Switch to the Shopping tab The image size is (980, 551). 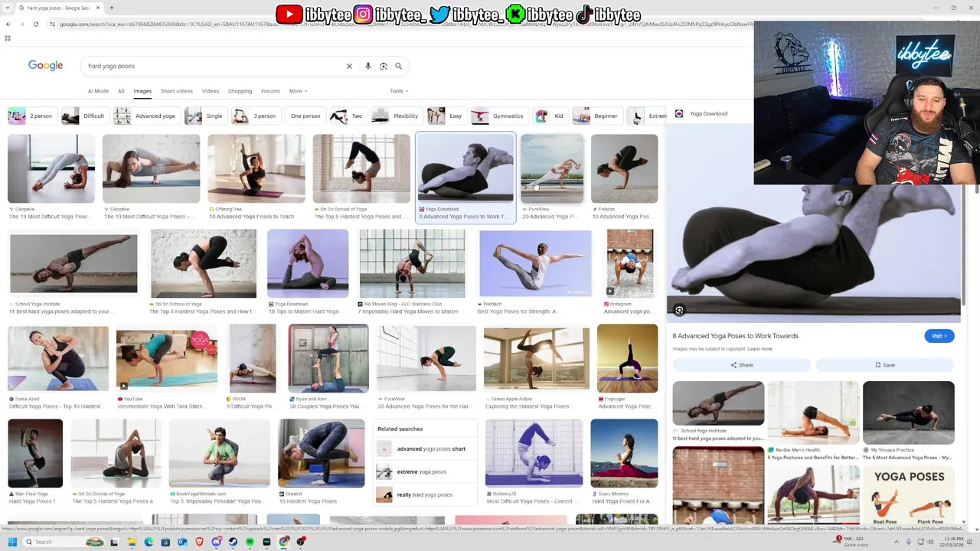coord(240,91)
